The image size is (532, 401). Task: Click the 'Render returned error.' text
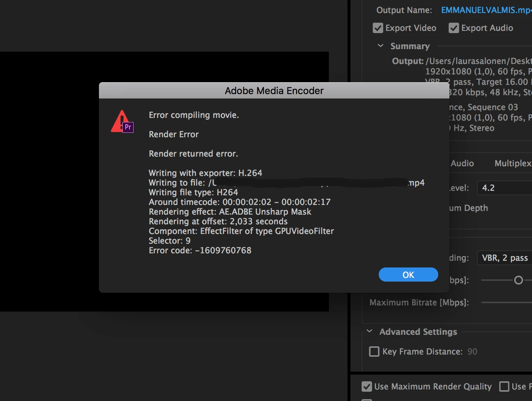[x=193, y=154]
